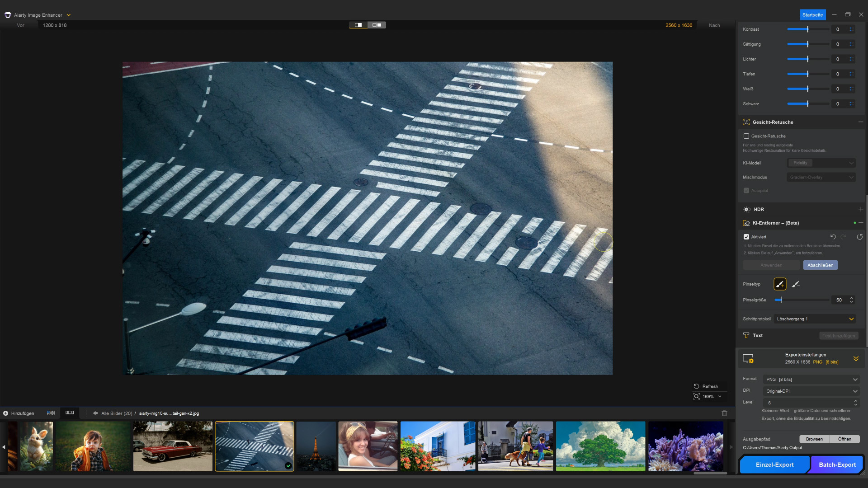Click the Browsen button
The height and width of the screenshot is (488, 868).
pyautogui.click(x=814, y=439)
